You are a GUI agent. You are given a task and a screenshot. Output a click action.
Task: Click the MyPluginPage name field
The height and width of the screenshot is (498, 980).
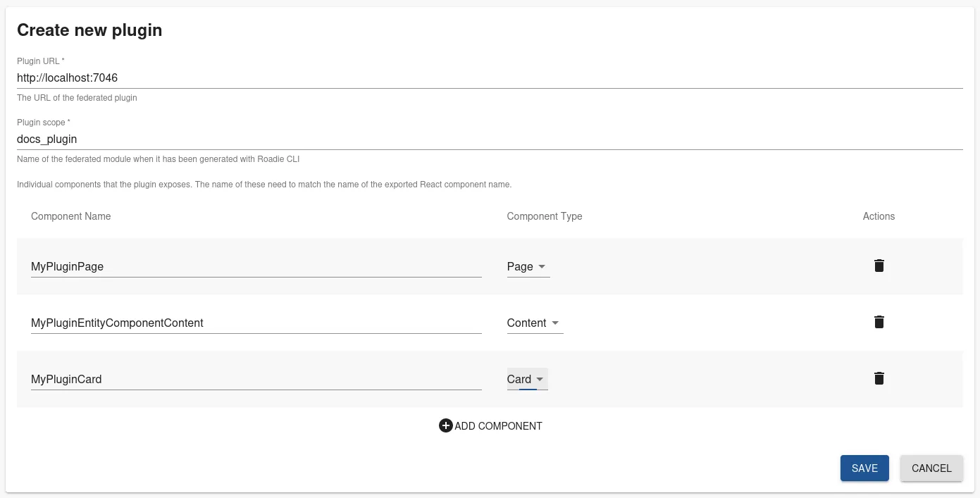pyautogui.click(x=211, y=266)
